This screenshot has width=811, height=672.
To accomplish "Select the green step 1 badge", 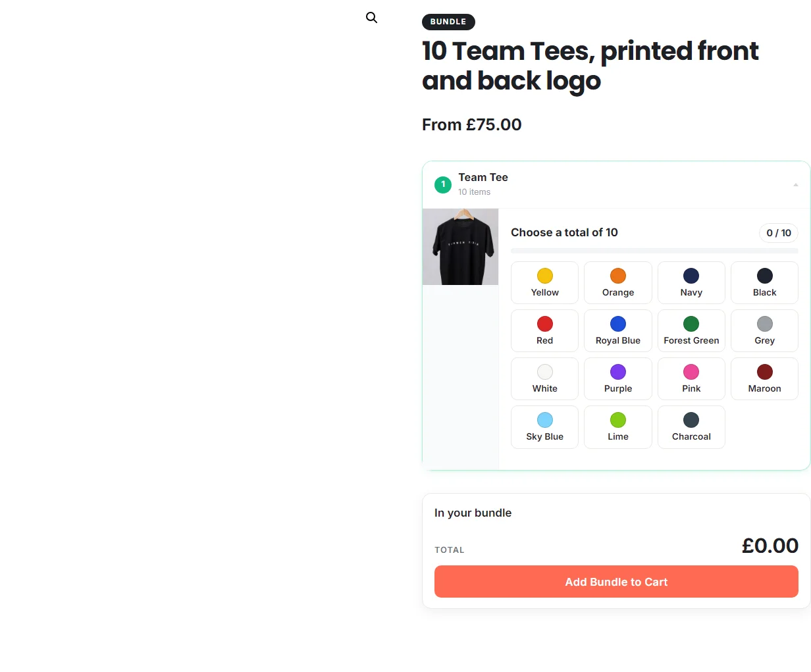I will pyautogui.click(x=443, y=184).
